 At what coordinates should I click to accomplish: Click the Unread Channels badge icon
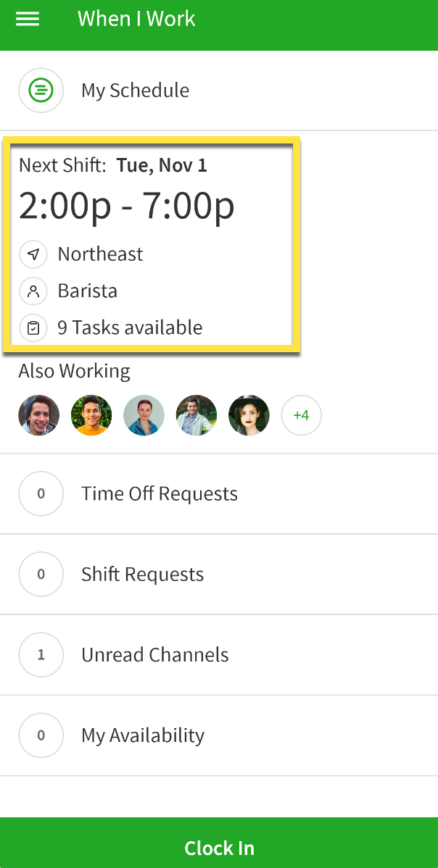click(41, 654)
